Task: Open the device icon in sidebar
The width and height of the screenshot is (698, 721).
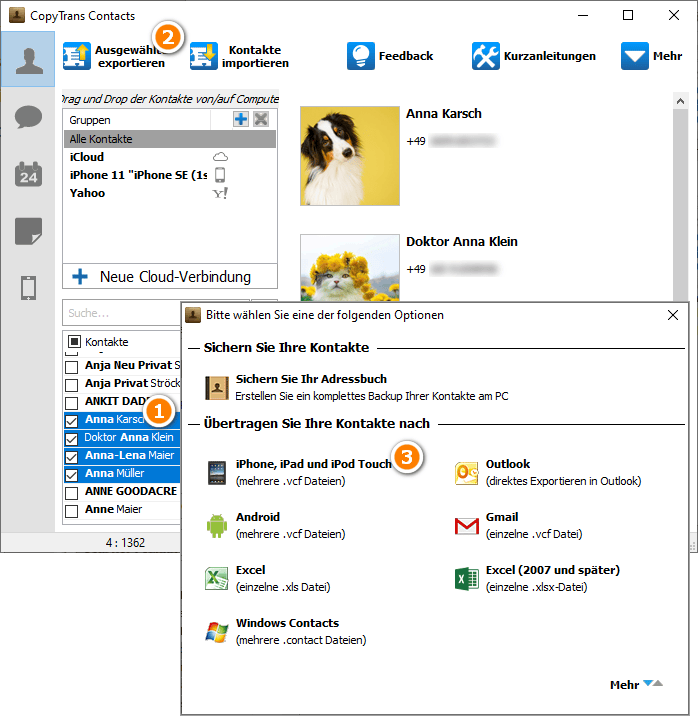Action: coord(29,288)
